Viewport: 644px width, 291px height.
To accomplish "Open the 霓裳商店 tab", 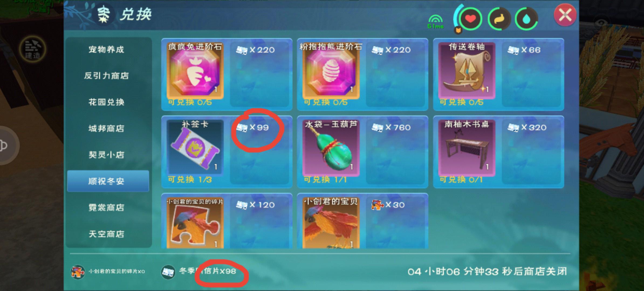I will click(107, 207).
